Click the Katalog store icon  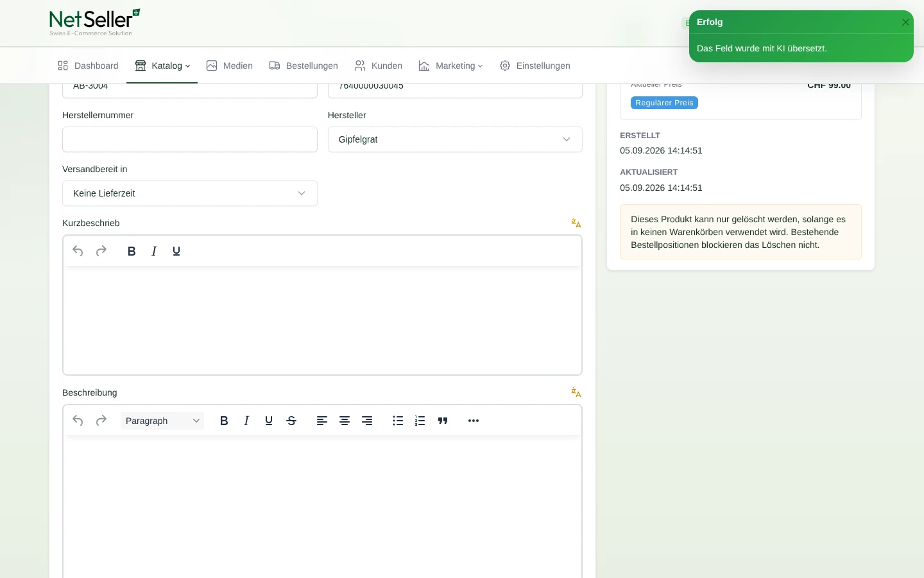[x=141, y=66]
